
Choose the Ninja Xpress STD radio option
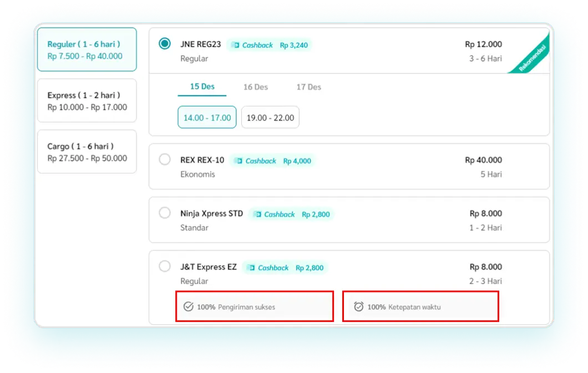point(165,213)
